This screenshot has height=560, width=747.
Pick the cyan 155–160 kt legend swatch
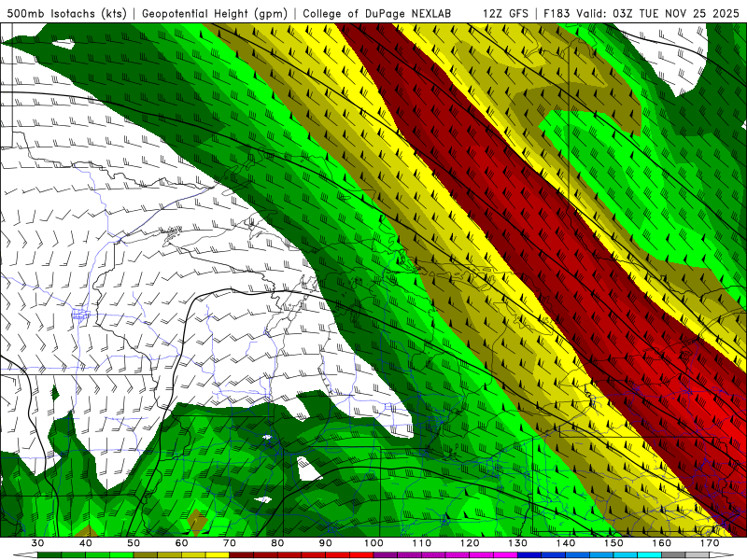tap(650, 555)
